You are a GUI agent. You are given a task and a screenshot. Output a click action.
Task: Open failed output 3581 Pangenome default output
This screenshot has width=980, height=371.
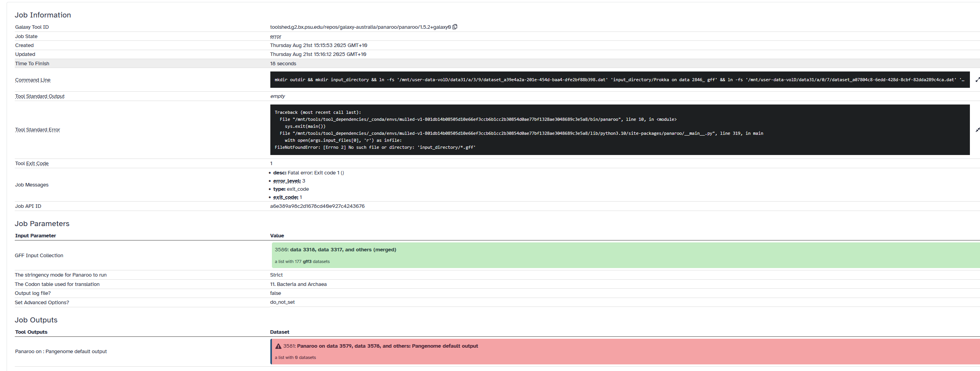pos(381,346)
